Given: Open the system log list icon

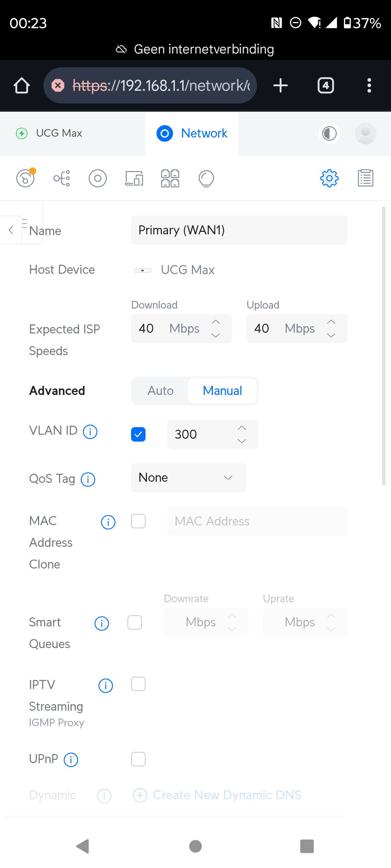Looking at the screenshot, I should tap(366, 178).
